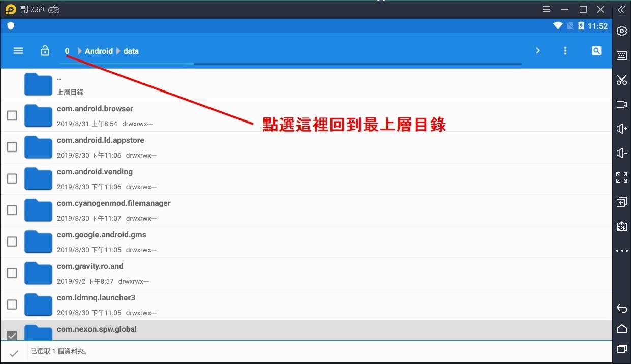
Task: Check the com.android.vending checkbox
Action: 12,178
